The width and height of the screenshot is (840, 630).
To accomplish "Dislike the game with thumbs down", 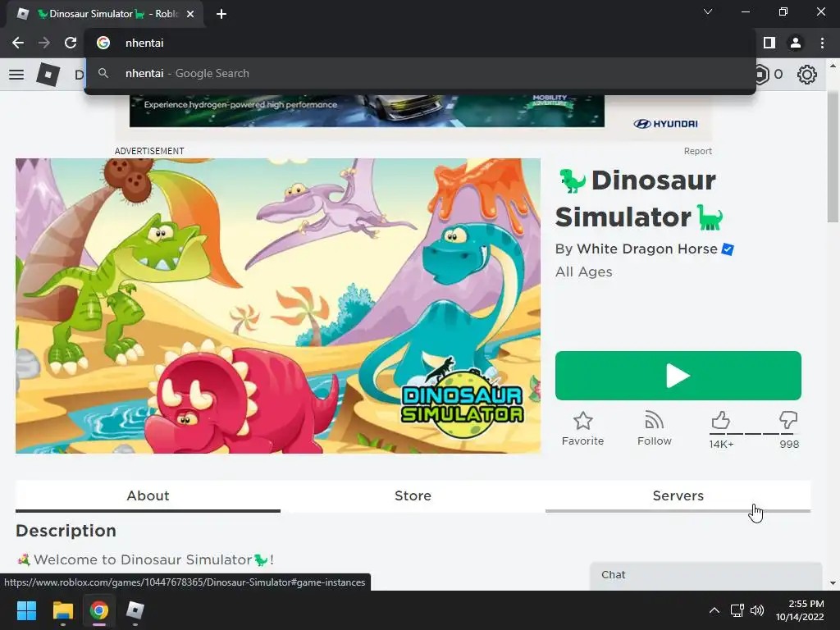I will 788,421.
